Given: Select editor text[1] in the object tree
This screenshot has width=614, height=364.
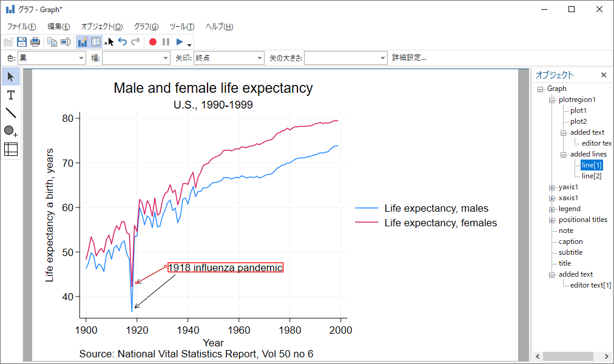Looking at the screenshot, I should (x=590, y=285).
